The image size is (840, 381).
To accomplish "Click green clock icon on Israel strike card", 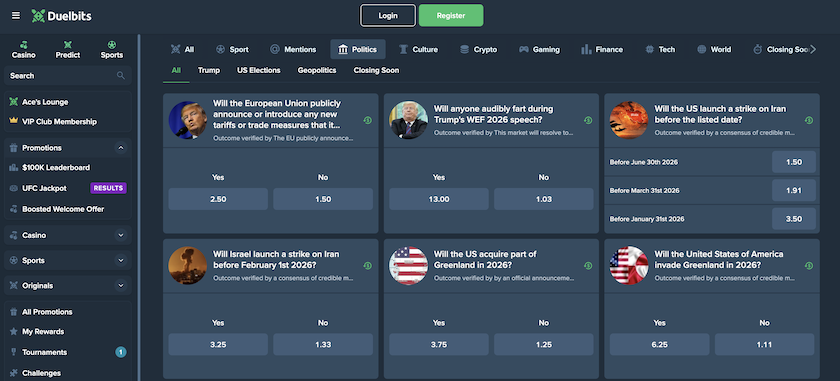I will pos(368,266).
